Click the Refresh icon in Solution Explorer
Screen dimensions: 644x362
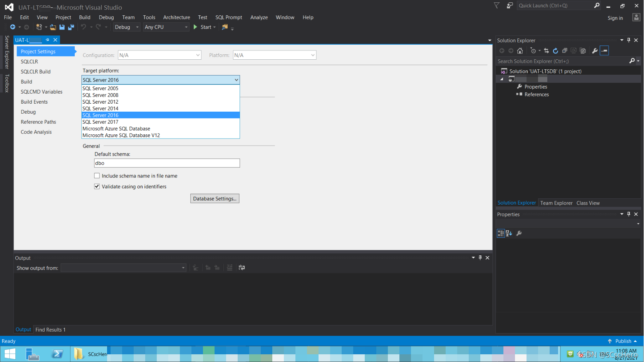[x=555, y=51]
